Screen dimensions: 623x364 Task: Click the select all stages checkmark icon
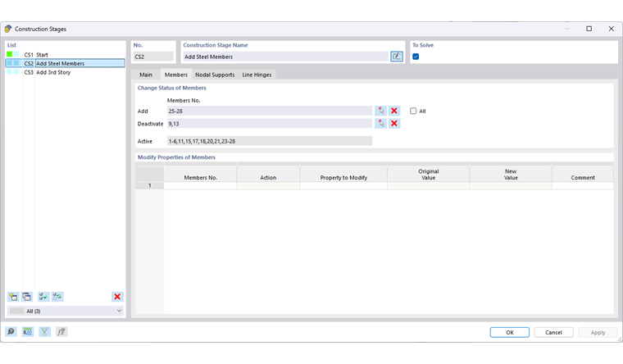(43, 297)
